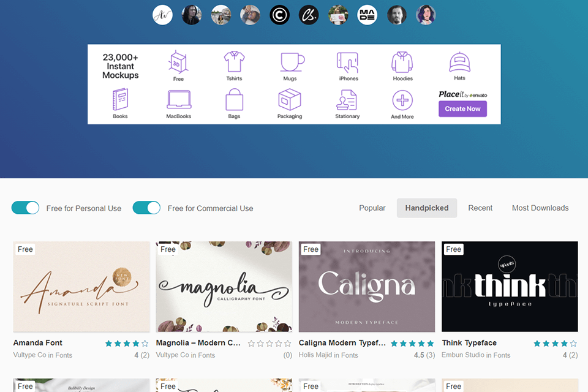Open the Amanda signature script thumbnail
The image size is (588, 392).
[x=81, y=287]
